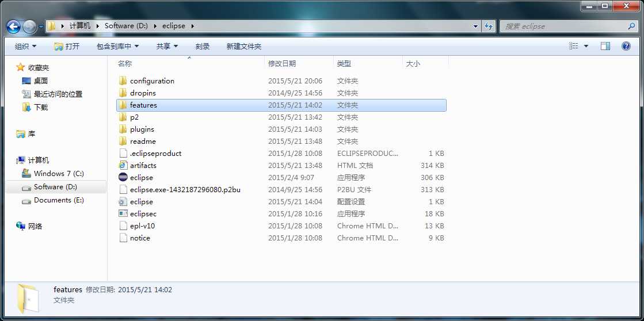
Task: Open the 包含到库中 dropdown menu
Action: [117, 47]
